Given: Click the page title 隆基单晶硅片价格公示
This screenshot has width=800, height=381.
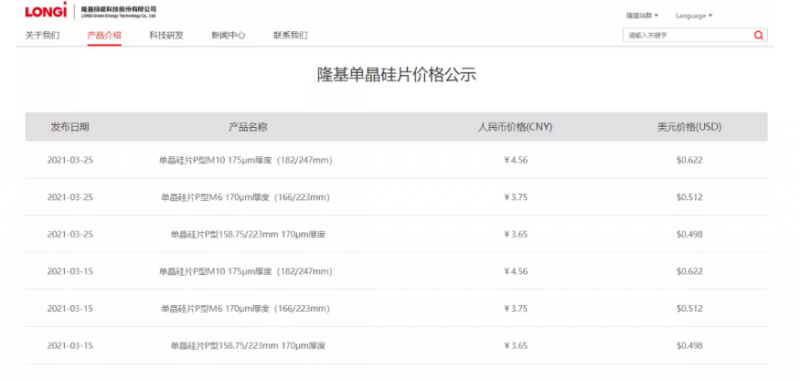Looking at the screenshot, I should point(396,75).
